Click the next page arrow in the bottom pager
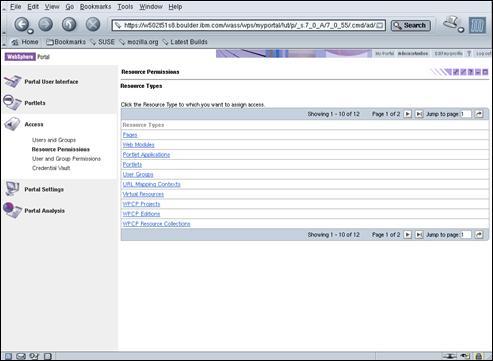The width and height of the screenshot is (493, 361). (x=407, y=235)
